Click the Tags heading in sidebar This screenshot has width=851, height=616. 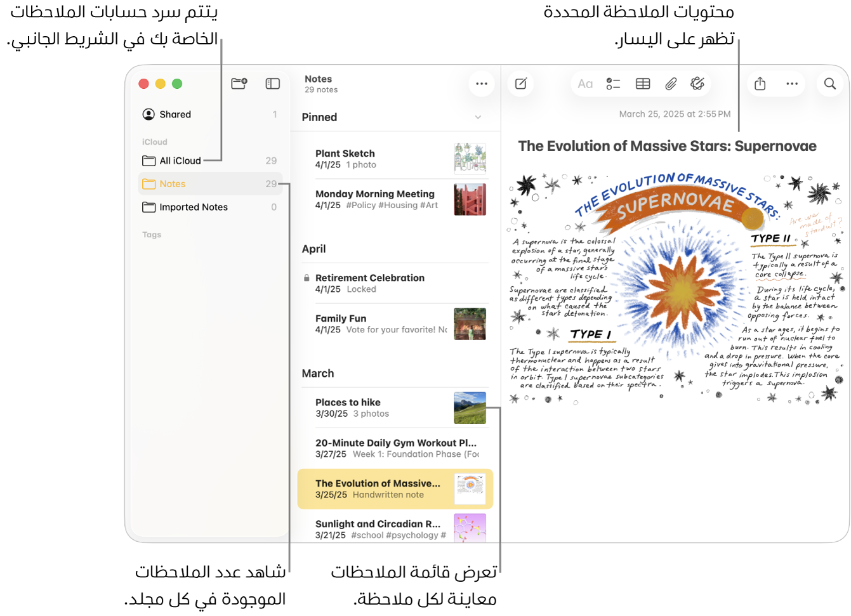pyautogui.click(x=152, y=235)
